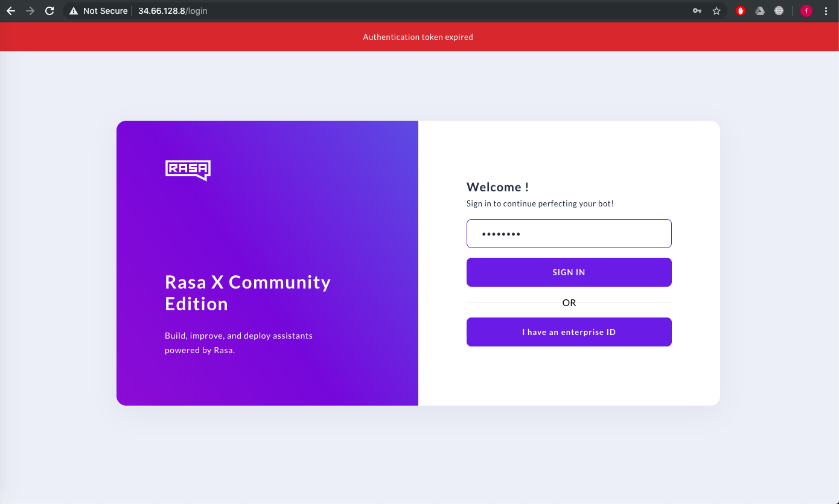Open Chrome's three-dot menu

[x=826, y=10]
